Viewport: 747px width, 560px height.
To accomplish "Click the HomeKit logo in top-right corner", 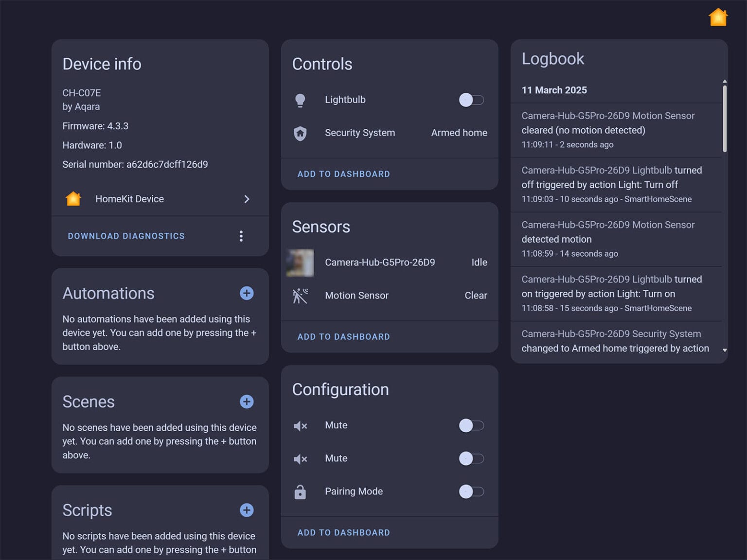I will point(718,17).
